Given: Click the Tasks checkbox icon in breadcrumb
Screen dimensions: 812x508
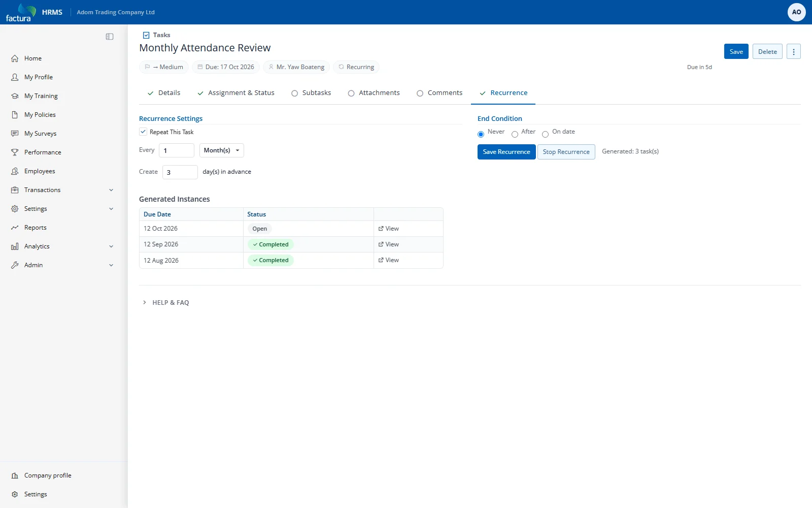Looking at the screenshot, I should pyautogui.click(x=146, y=35).
